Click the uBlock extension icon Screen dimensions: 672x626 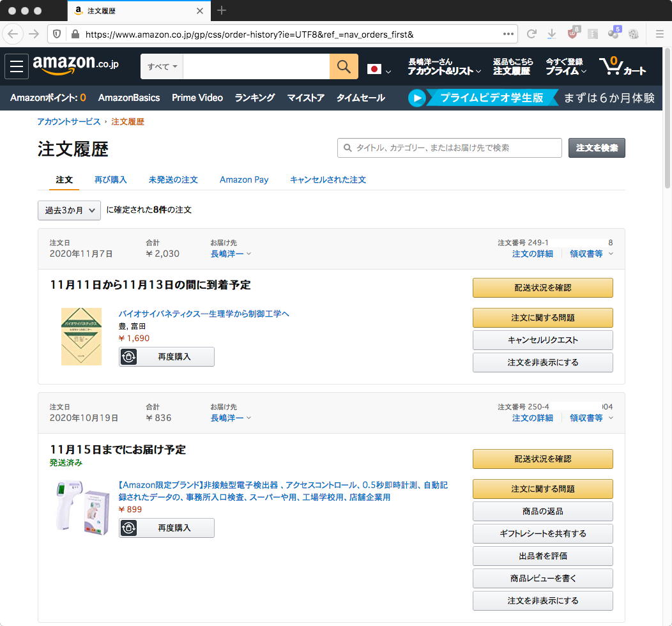click(573, 33)
